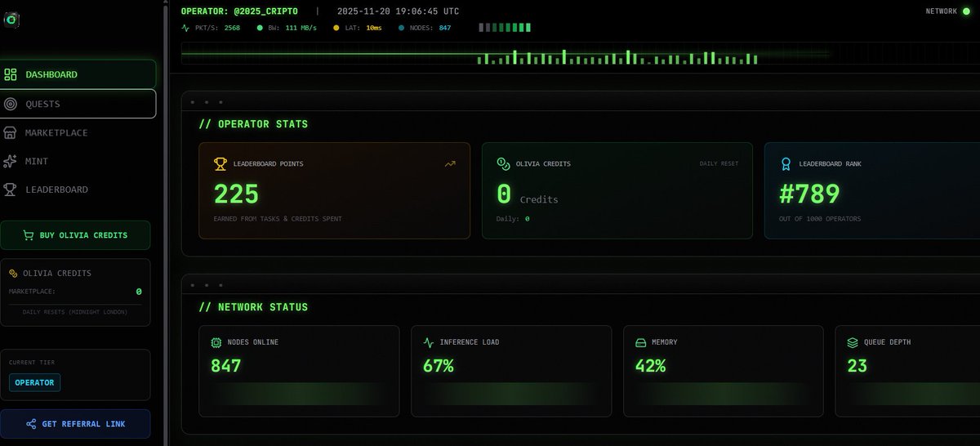
Task: Click the medal icon on Leaderboard Rank card
Action: pos(786,163)
